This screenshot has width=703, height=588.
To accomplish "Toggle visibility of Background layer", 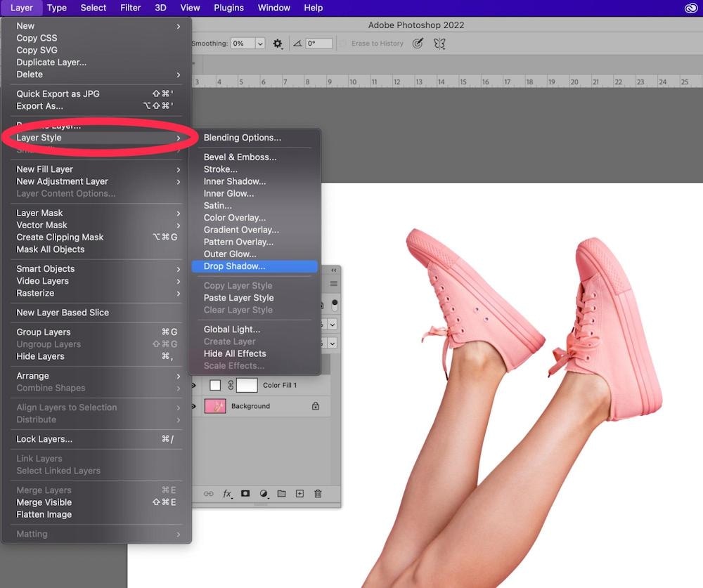I will (x=193, y=406).
